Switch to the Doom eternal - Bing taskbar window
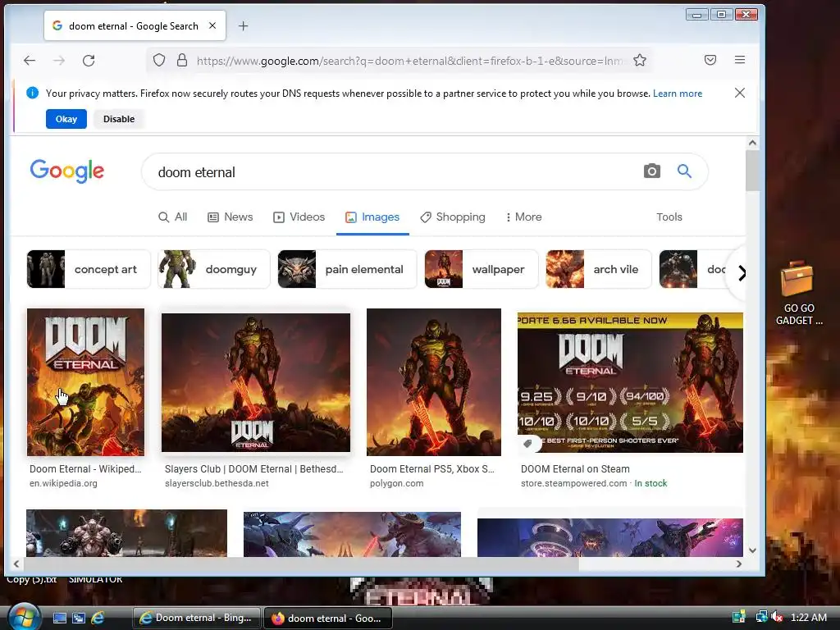 [197, 618]
